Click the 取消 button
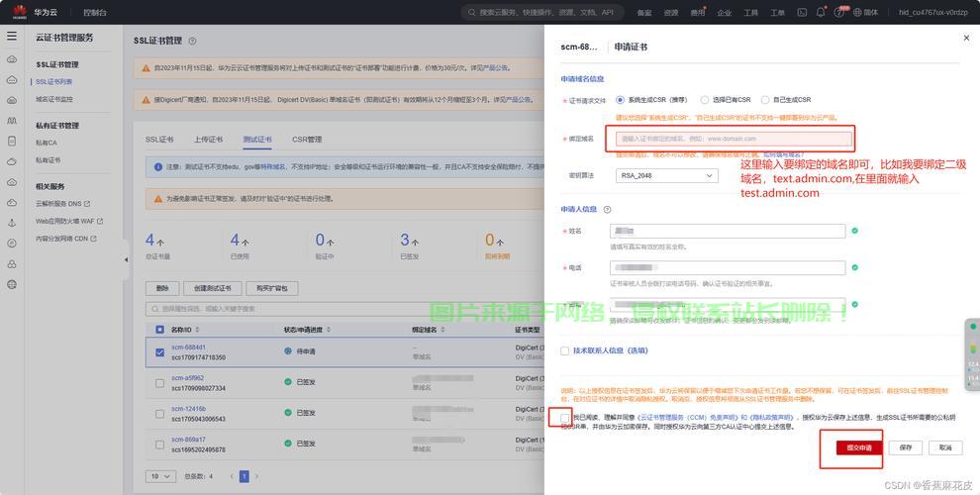The width and height of the screenshot is (980, 495). (945, 447)
